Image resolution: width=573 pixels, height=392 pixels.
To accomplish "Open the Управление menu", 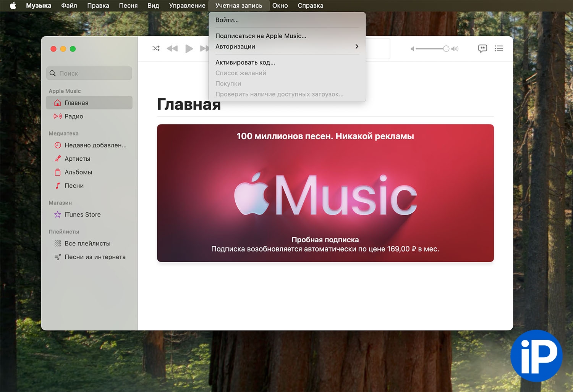I will [187, 6].
